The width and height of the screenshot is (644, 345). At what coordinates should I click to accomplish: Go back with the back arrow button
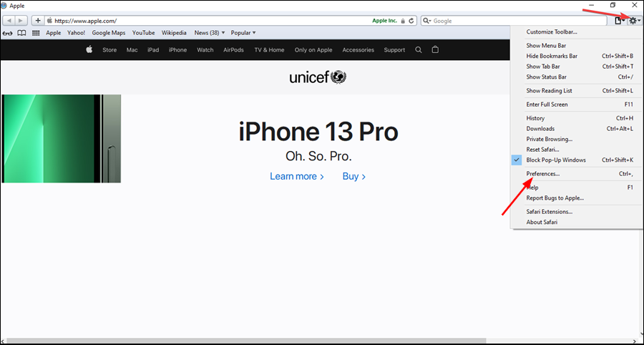click(x=9, y=21)
